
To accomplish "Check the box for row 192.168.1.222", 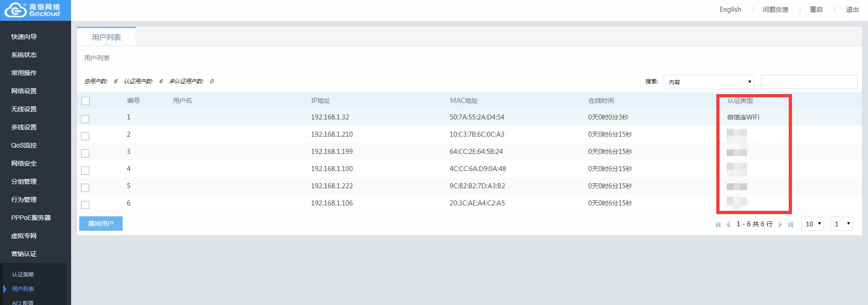I will [x=85, y=188].
